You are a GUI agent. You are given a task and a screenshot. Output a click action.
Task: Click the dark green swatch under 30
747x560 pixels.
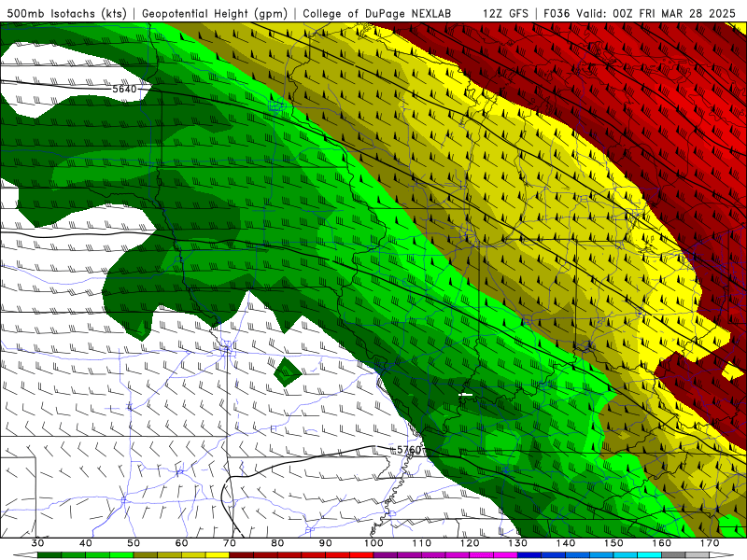[49, 555]
